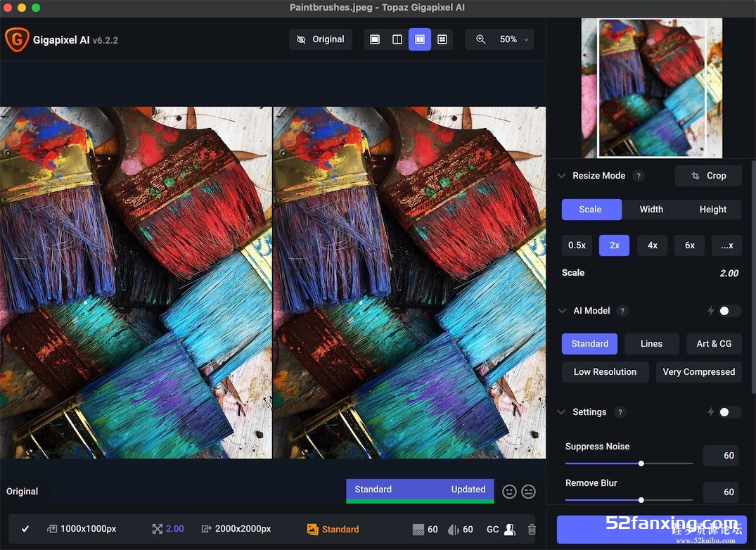Click the Remove Blur value field
This screenshot has width=756, height=550.
(x=722, y=492)
